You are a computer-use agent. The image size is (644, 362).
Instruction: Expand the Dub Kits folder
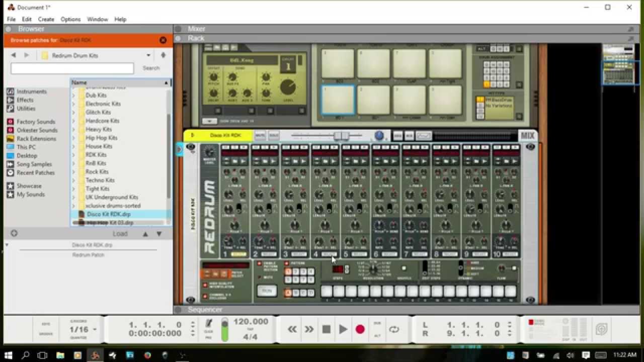[x=74, y=96]
